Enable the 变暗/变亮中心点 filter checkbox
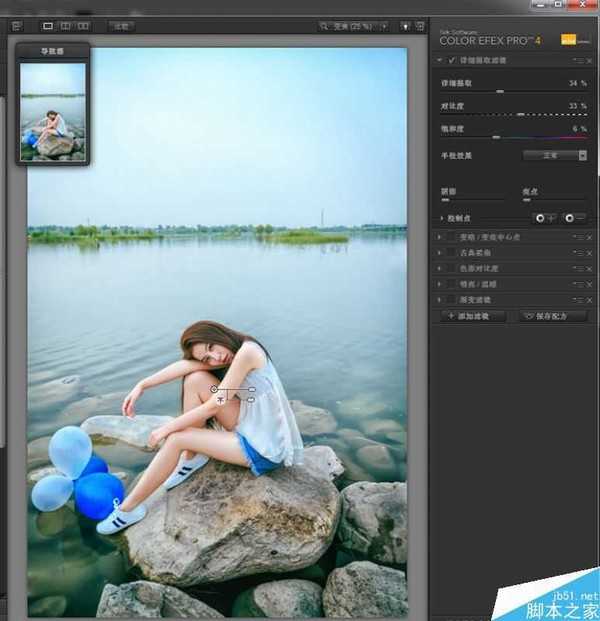Image resolution: width=600 pixels, height=621 pixels. [x=451, y=237]
